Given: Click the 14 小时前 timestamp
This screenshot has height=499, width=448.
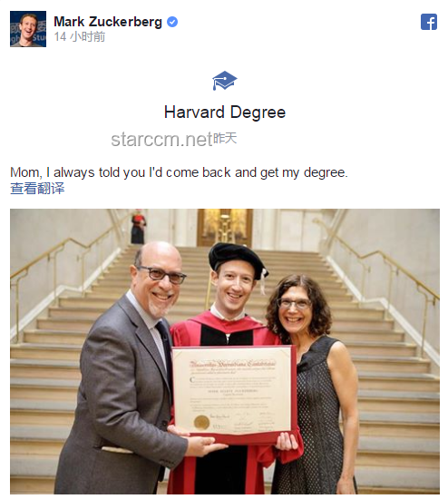Looking at the screenshot, I should tap(80, 37).
